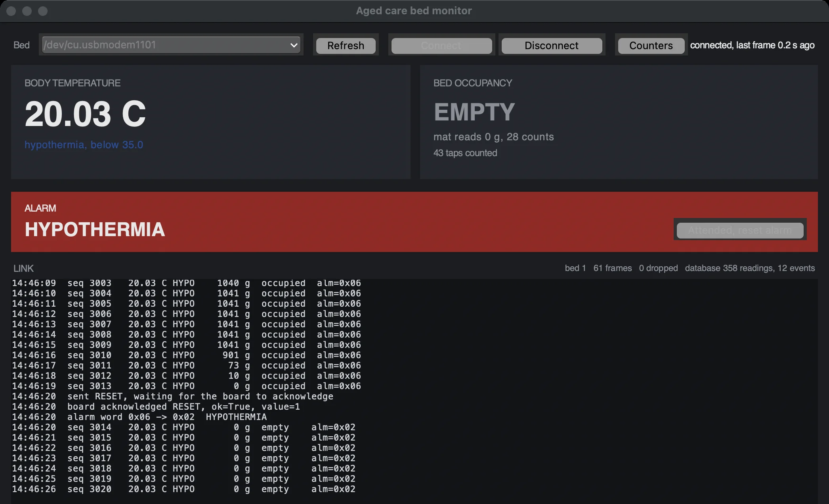Click the 'Aged care bed monitor' window title
This screenshot has width=829, height=504.
(414, 11)
